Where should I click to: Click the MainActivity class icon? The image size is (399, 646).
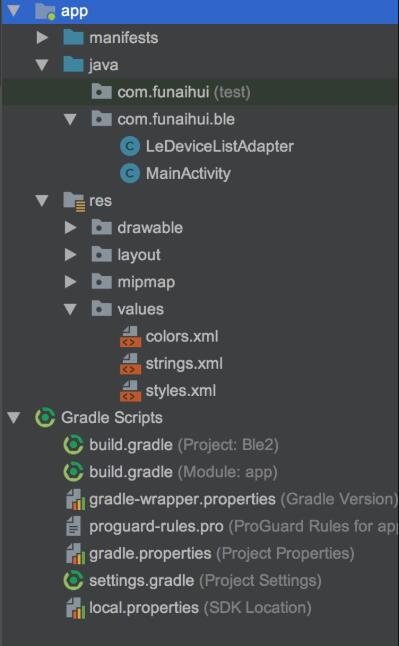[x=130, y=173]
